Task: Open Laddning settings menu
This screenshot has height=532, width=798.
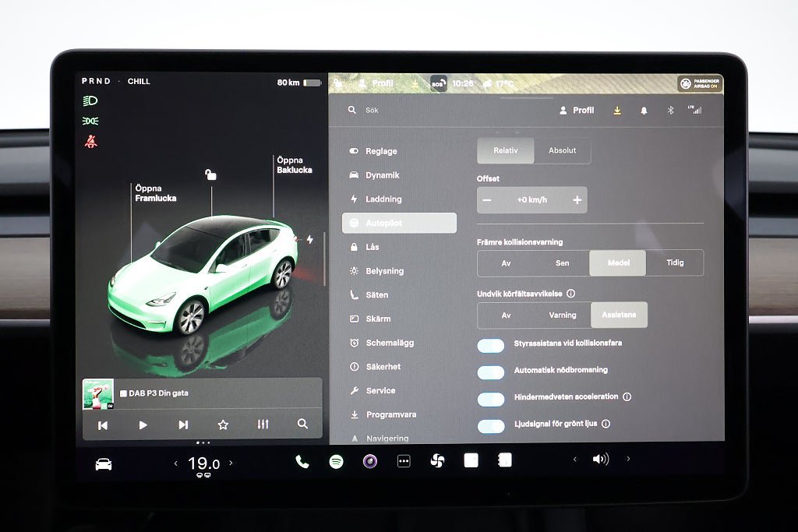Action: click(x=383, y=199)
